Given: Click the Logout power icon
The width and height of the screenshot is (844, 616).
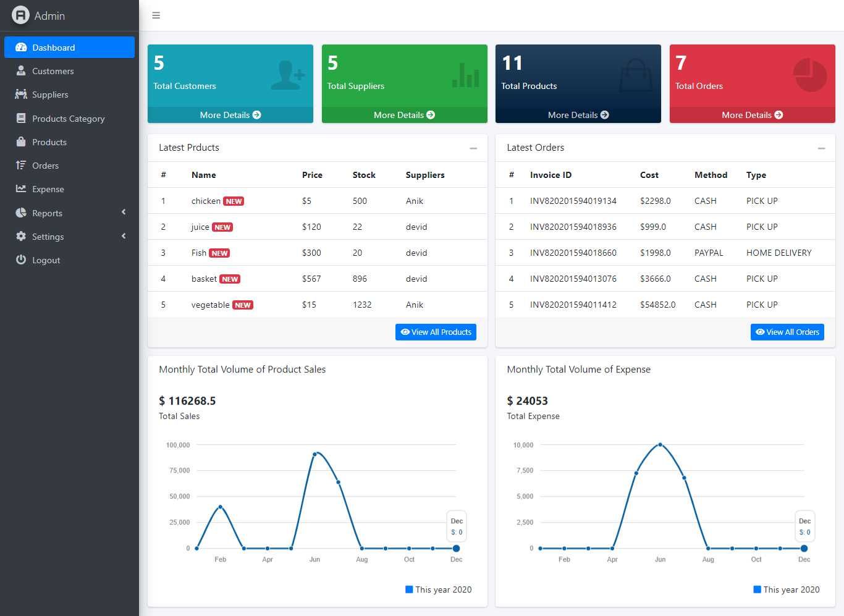Looking at the screenshot, I should click(x=21, y=260).
